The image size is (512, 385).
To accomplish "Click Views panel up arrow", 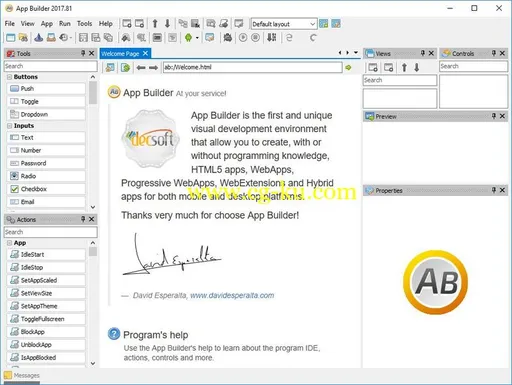I will [404, 68].
